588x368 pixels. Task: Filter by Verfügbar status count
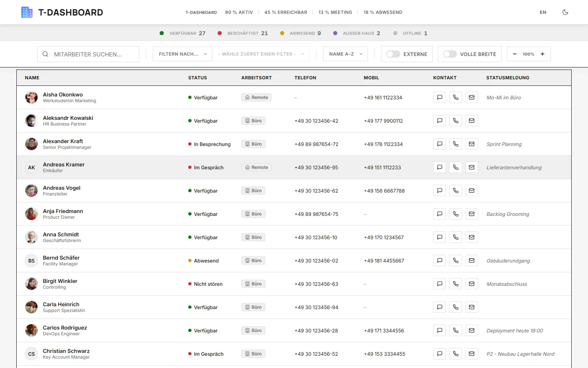[183, 33]
